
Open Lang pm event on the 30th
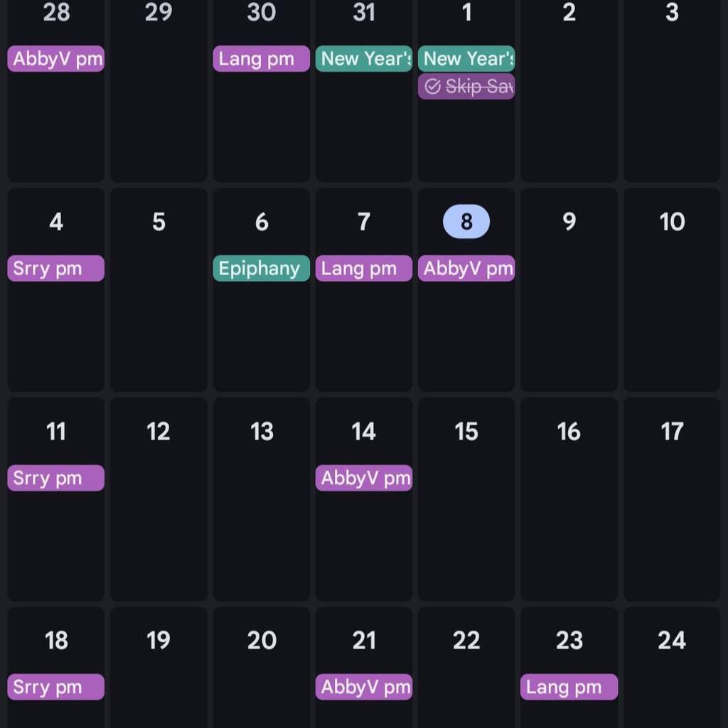coord(261,59)
